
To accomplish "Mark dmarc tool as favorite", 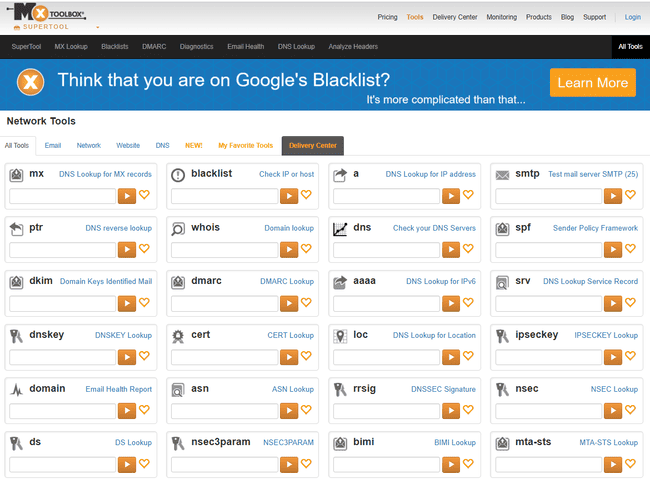I will (306, 302).
